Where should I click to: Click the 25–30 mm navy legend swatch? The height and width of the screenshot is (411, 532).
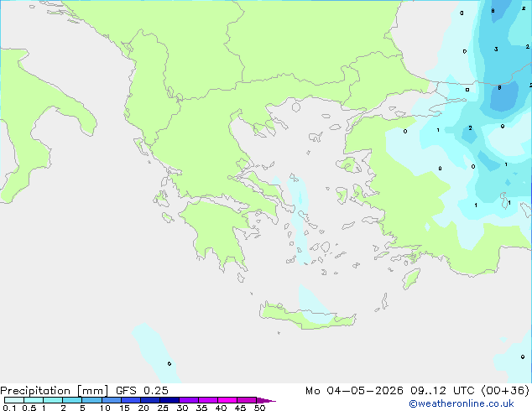click(170, 400)
